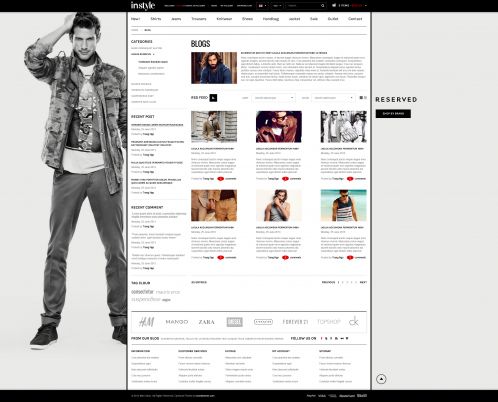Open the Contact page
The width and height of the screenshot is (498, 402).
click(355, 19)
